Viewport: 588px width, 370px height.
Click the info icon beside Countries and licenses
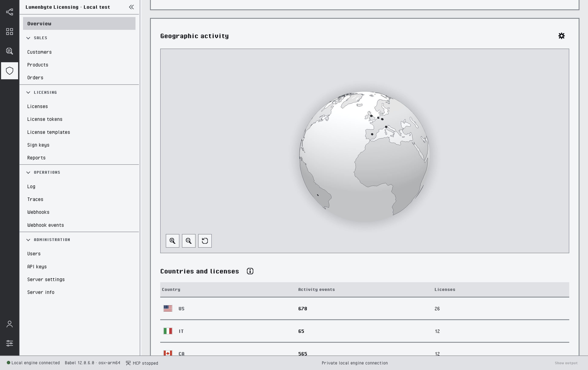click(x=250, y=271)
